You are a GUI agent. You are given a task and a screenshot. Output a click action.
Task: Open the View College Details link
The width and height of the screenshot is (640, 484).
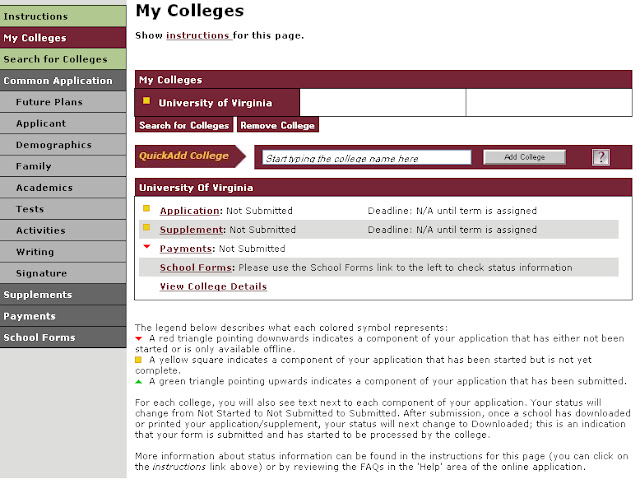(x=213, y=287)
